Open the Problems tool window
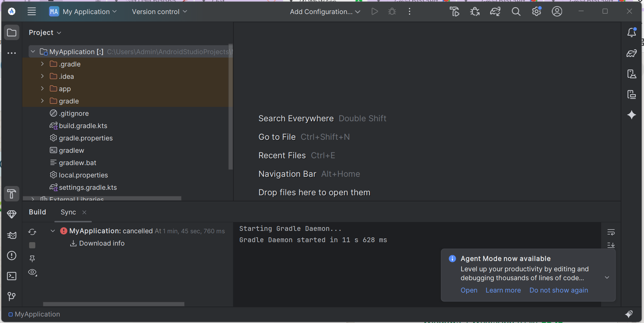 click(12, 256)
